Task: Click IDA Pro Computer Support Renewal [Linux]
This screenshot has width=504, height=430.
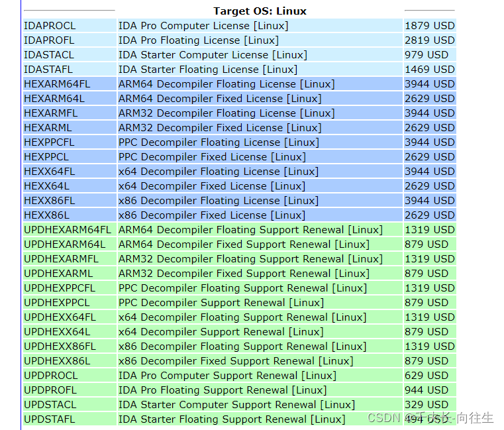Action: pos(227,376)
